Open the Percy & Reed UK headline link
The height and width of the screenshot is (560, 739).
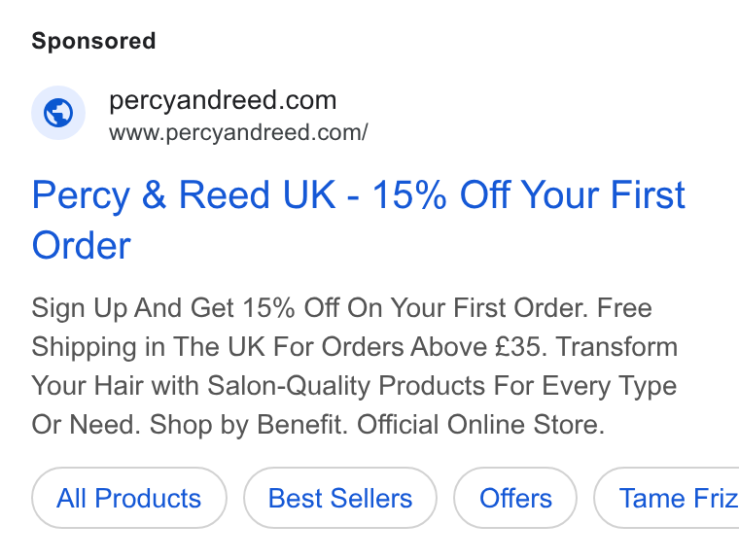click(x=358, y=220)
